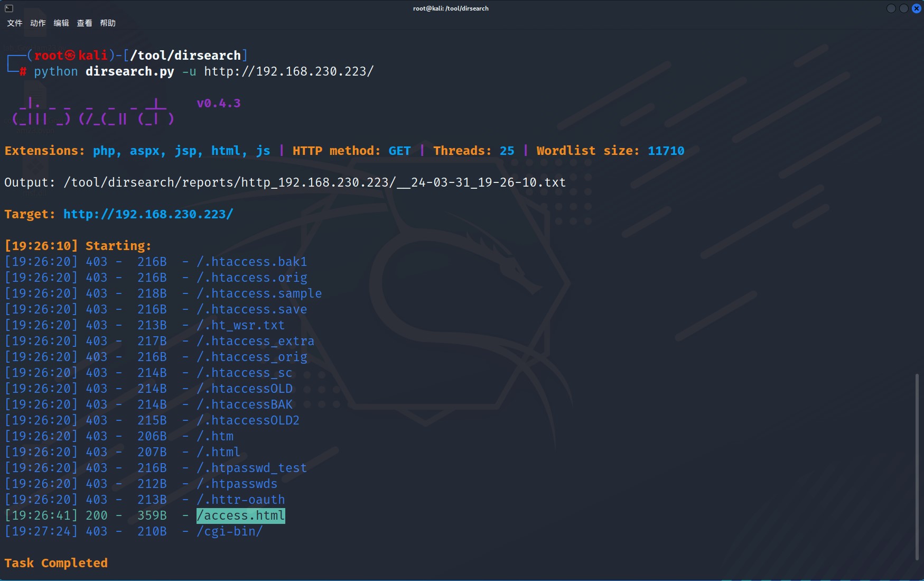Click the Extensions label
The width and height of the screenshot is (924, 581).
click(45, 151)
